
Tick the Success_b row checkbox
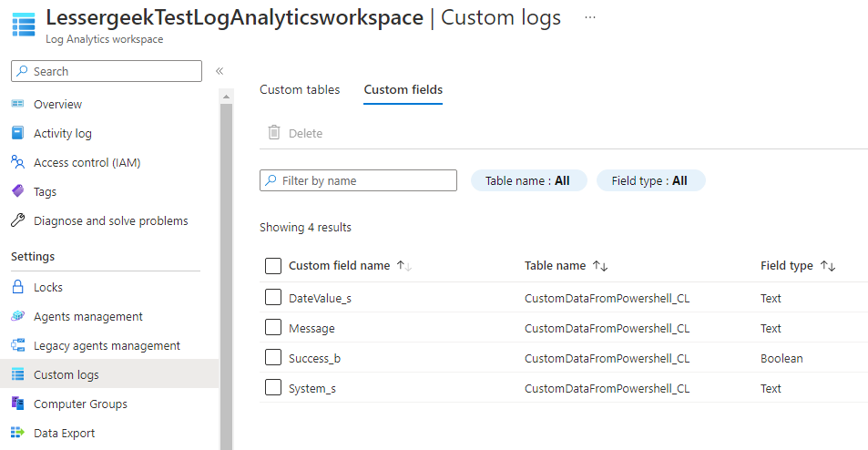pos(273,358)
